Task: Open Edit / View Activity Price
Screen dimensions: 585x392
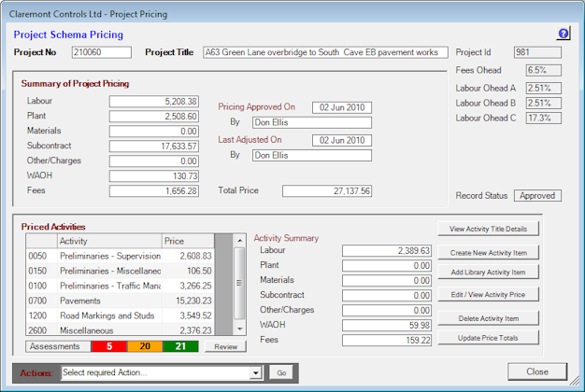Action: 488,294
